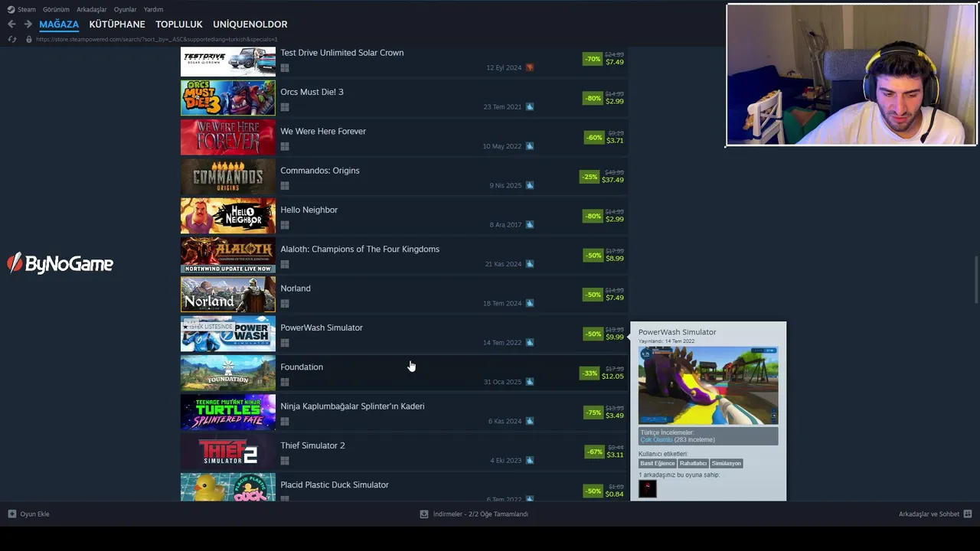This screenshot has width=980, height=551.
Task: Click the Foundation title text
Action: click(302, 367)
